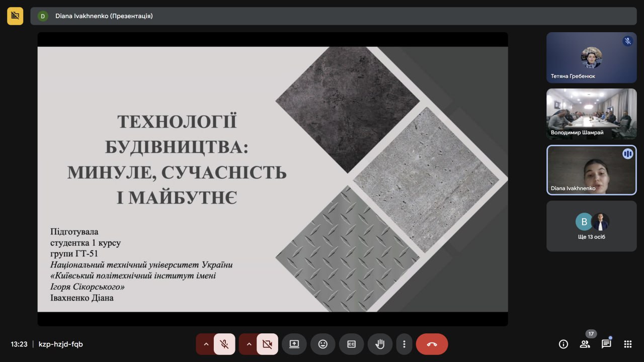Expand the camera video settings arrow
Image resolution: width=644 pixels, height=362 pixels.
tap(248, 344)
